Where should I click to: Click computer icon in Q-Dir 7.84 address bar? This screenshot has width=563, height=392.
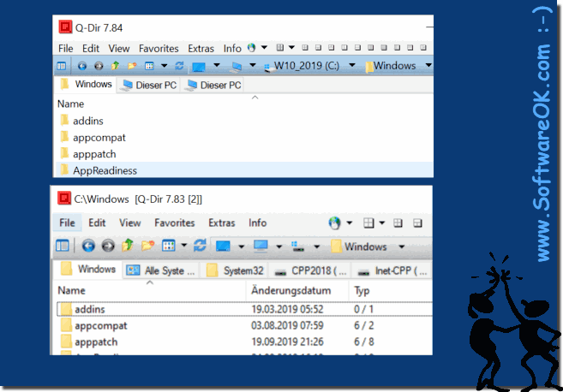237,67
